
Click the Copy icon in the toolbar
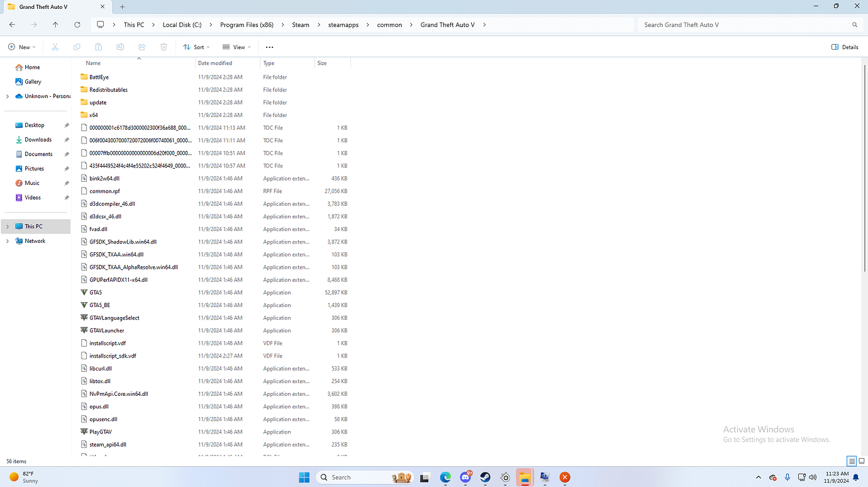pyautogui.click(x=76, y=47)
